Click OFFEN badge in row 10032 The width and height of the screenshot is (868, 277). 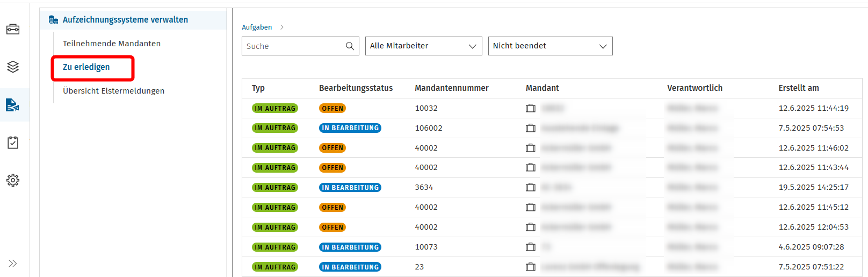coord(332,108)
